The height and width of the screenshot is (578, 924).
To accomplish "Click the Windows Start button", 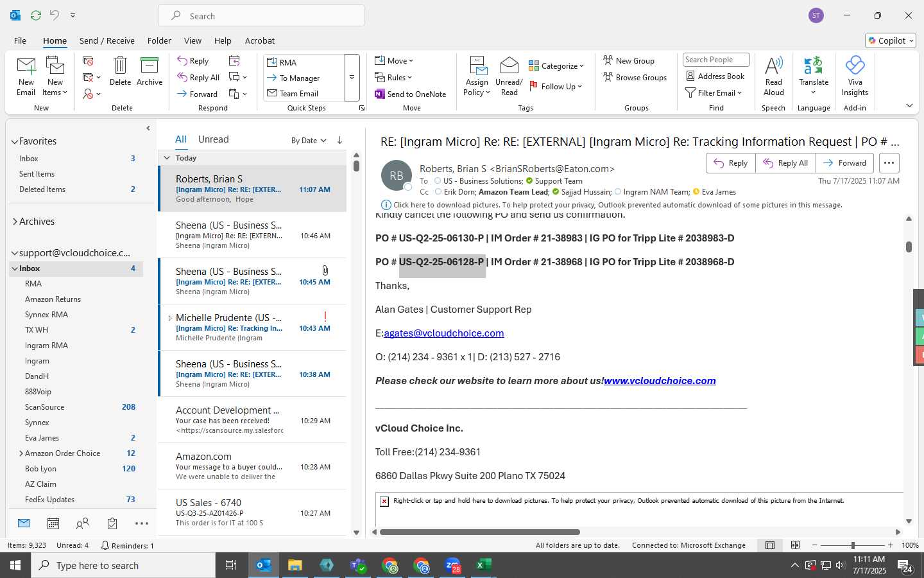I will click(x=15, y=565).
